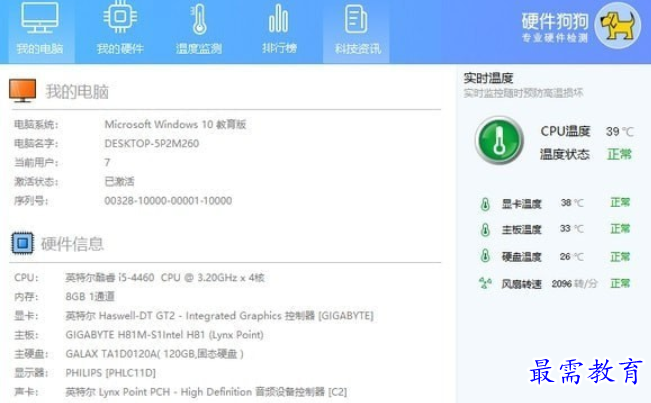Select the Microsoft Windows 10 教育版 value
Image resolution: width=651 pixels, height=403 pixels.
[175, 124]
